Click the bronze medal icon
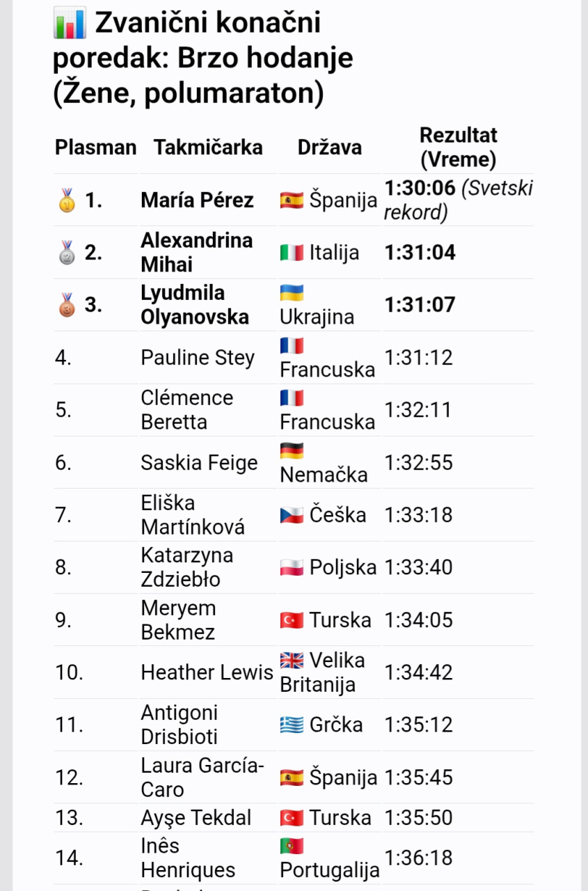Screen dimensions: 588x891 (x=67, y=305)
